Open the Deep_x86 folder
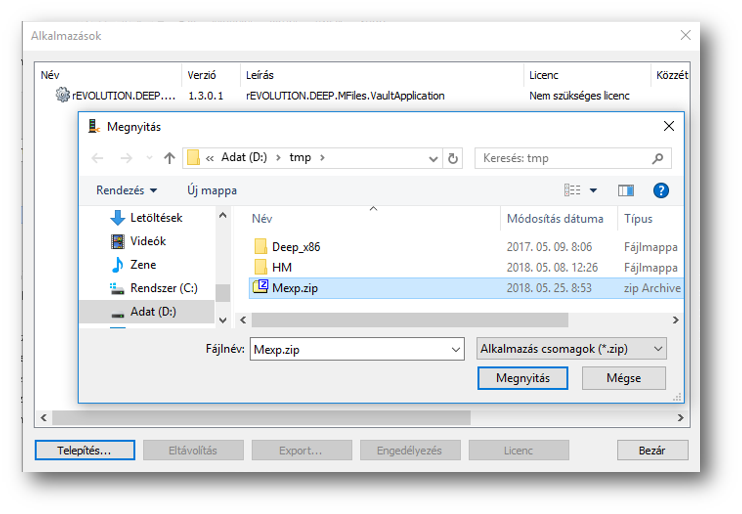 click(x=295, y=246)
